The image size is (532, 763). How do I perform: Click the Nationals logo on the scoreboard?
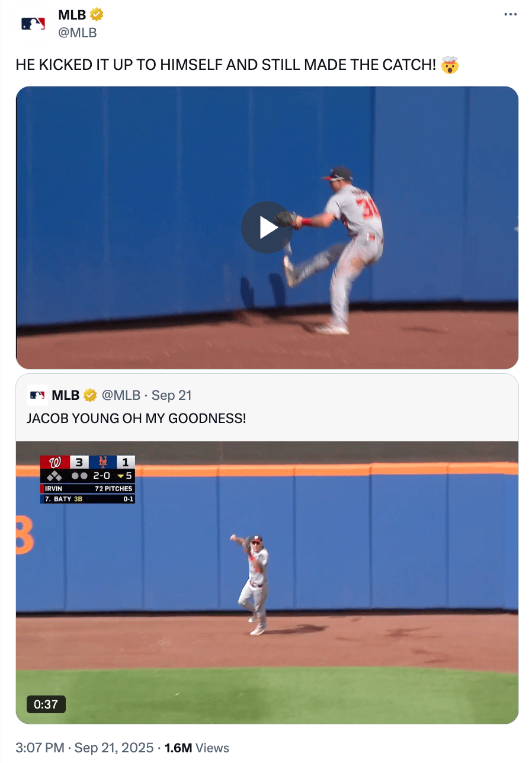[x=55, y=461]
